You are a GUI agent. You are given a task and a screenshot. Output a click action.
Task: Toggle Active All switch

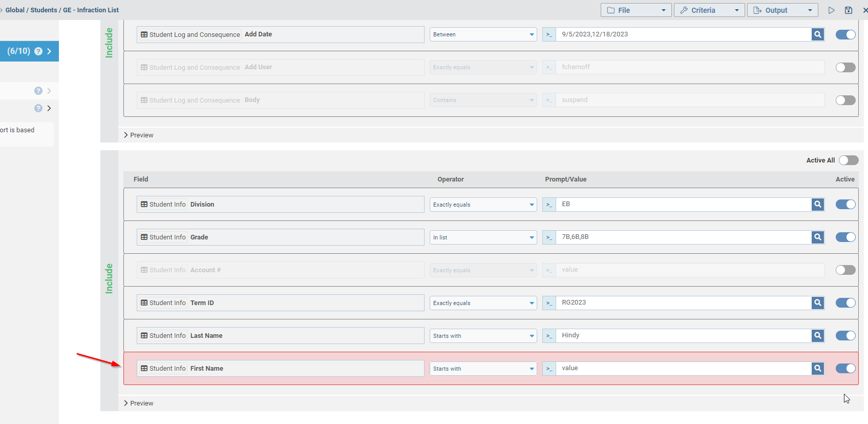pyautogui.click(x=849, y=160)
